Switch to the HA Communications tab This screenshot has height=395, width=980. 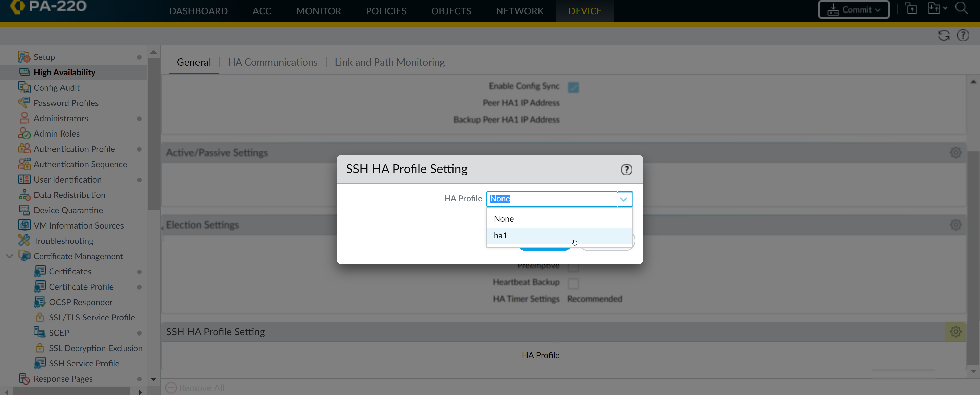[272, 62]
